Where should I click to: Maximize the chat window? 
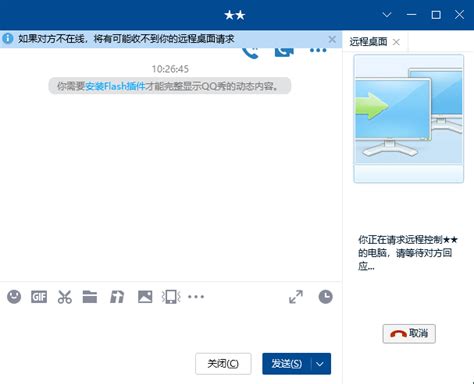coord(436,15)
